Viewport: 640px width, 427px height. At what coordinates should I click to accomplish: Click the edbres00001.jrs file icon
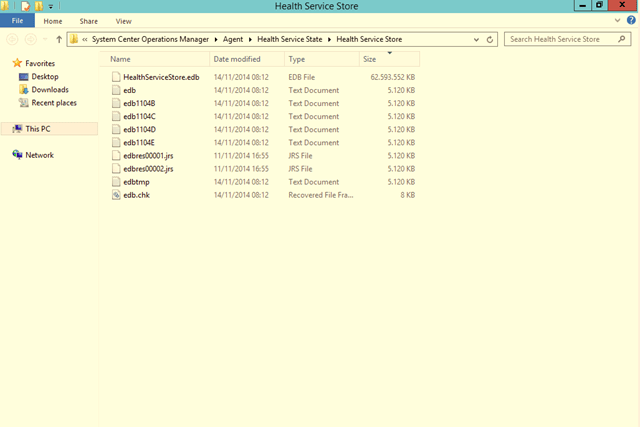(116, 155)
